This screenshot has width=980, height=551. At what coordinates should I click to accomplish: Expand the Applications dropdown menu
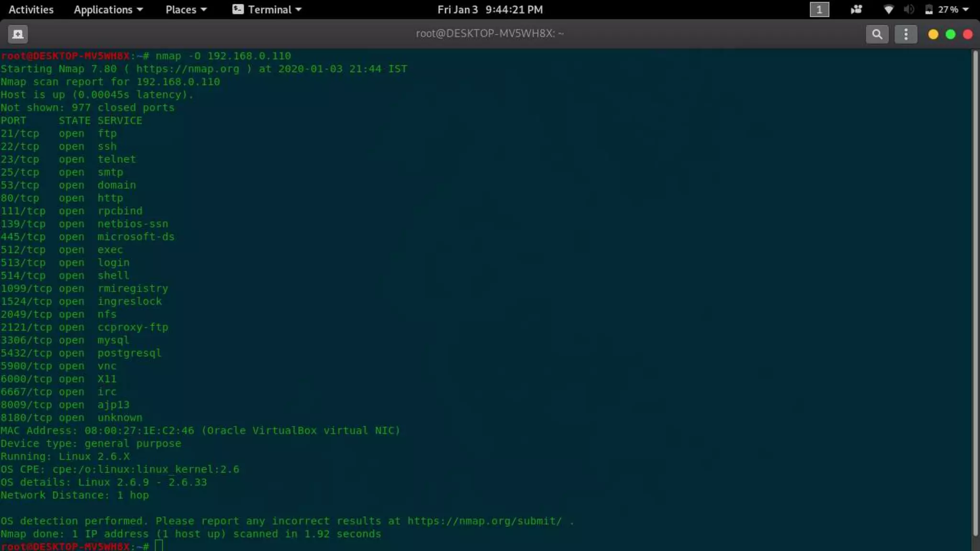[108, 10]
